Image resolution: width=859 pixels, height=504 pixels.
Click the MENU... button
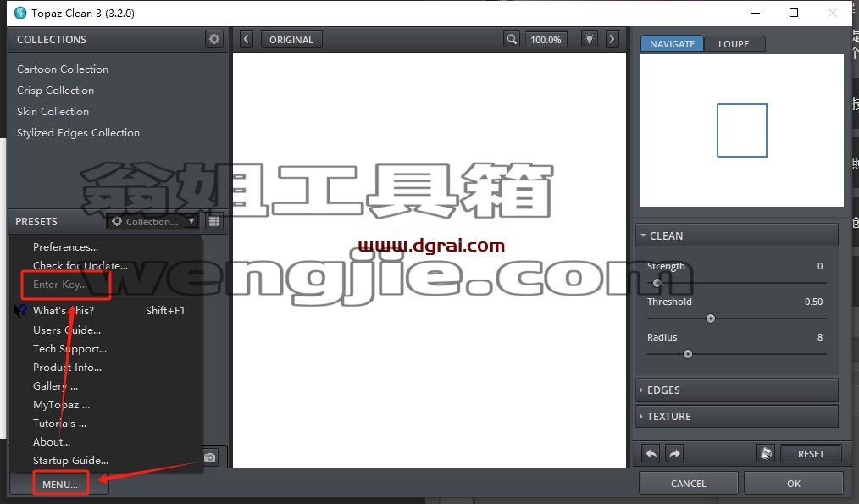pyautogui.click(x=60, y=485)
